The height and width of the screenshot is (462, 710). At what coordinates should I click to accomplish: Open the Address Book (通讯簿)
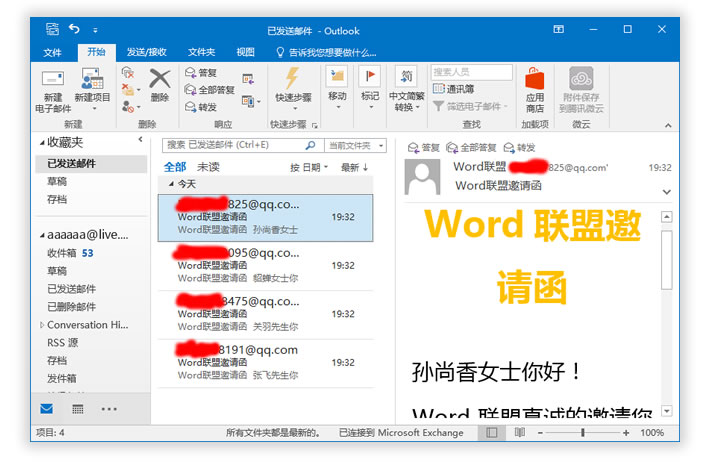pos(453,89)
